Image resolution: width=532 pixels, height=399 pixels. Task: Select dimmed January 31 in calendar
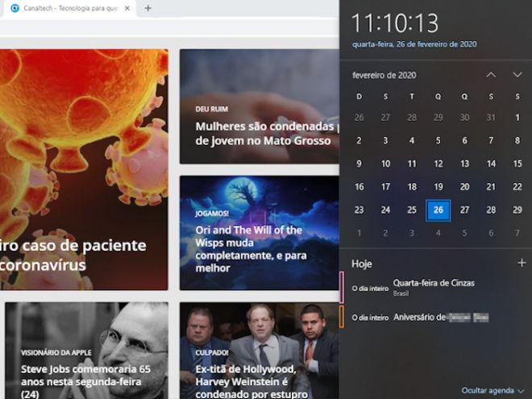pyautogui.click(x=491, y=118)
